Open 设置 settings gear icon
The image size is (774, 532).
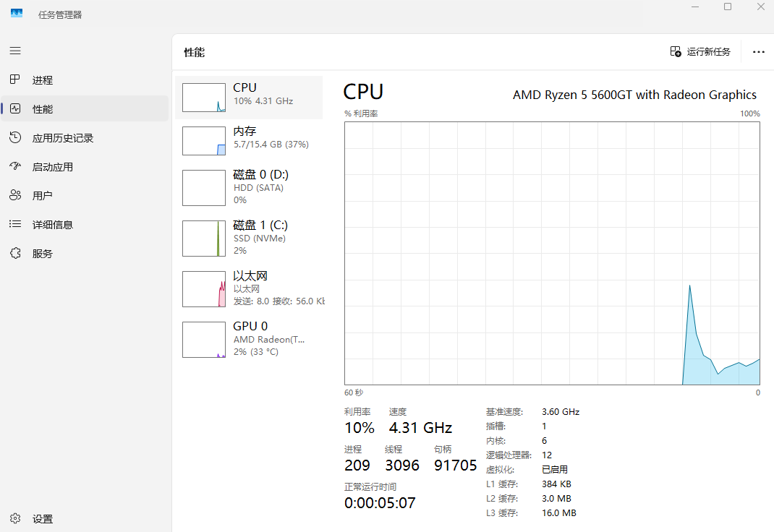15,519
